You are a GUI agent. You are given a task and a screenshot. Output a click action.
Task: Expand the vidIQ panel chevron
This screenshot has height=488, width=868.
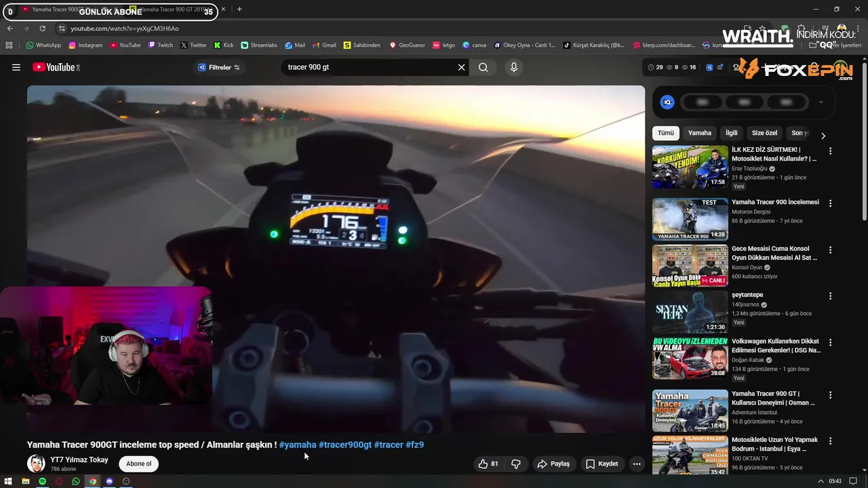tap(821, 102)
